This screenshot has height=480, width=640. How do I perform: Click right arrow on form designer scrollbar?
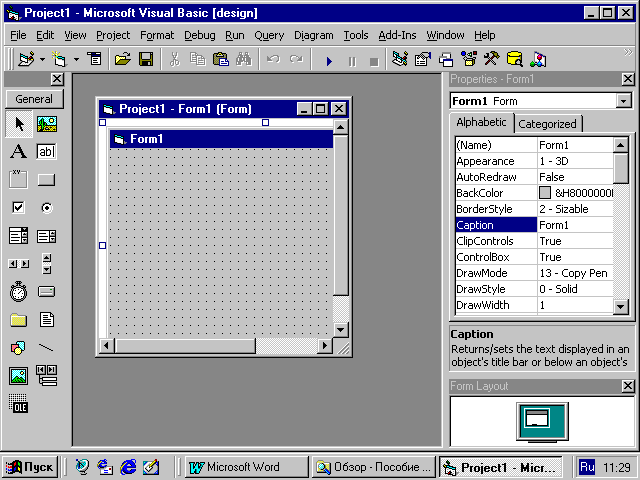tap(324, 346)
